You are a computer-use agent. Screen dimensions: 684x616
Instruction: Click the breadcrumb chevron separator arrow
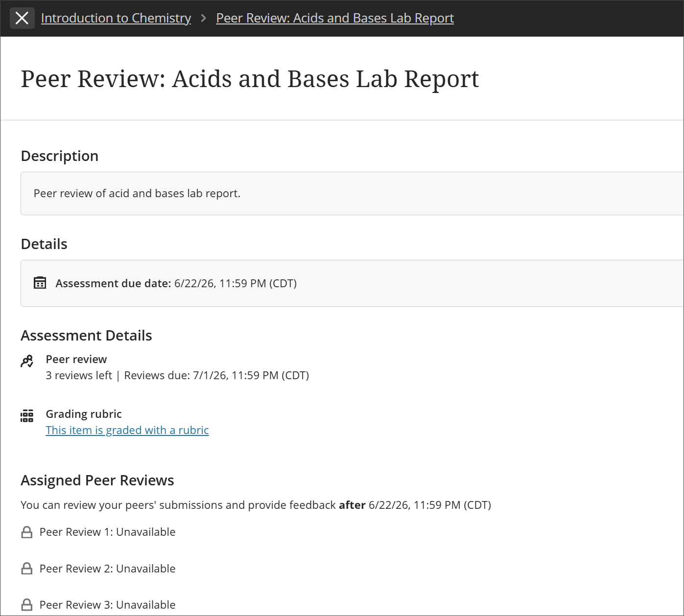(x=204, y=18)
